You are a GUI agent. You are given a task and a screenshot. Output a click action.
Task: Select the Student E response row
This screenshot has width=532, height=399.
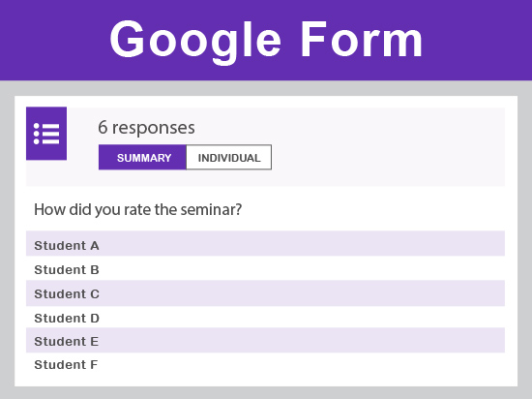coord(265,340)
